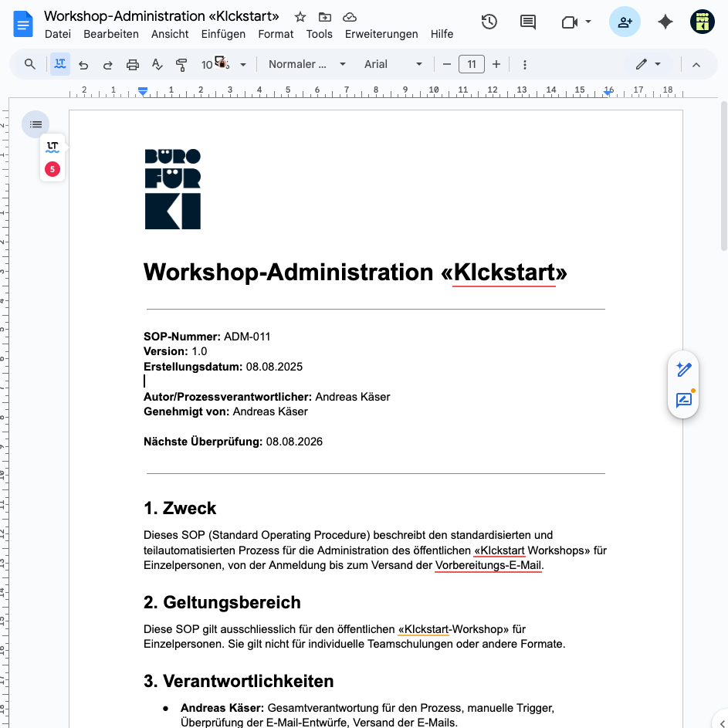Click the '3. Verantwortlichkeiten' heading
728x728 pixels.
coord(239,682)
